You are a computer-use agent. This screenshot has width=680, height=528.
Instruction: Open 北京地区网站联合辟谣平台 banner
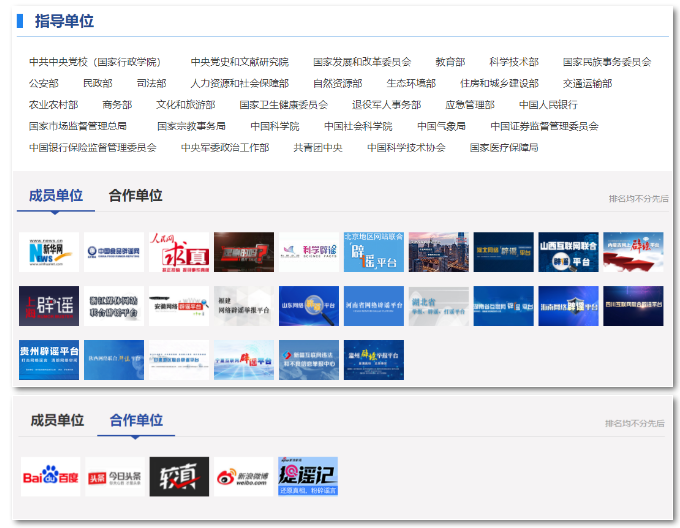click(373, 252)
